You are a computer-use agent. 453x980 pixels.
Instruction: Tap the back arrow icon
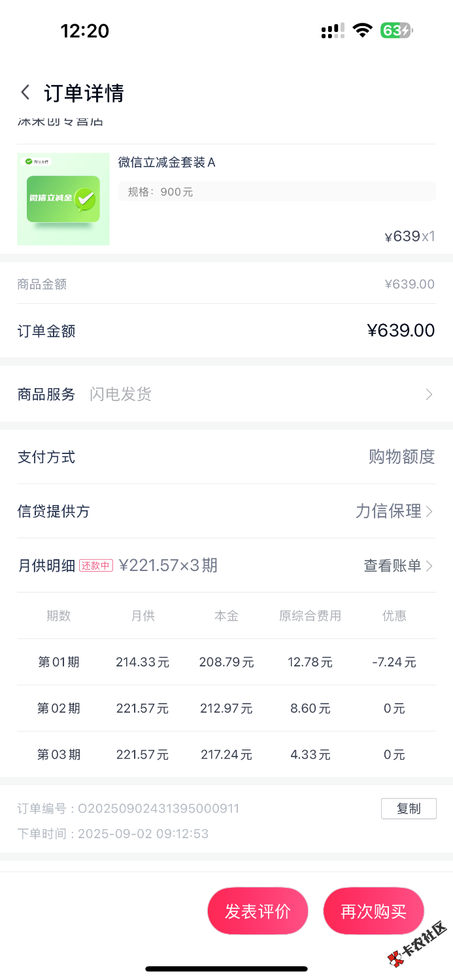point(25,92)
